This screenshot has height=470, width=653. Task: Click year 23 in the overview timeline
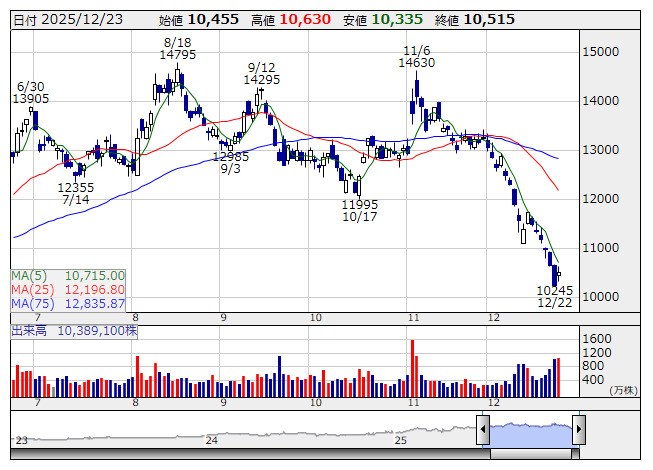point(22,440)
